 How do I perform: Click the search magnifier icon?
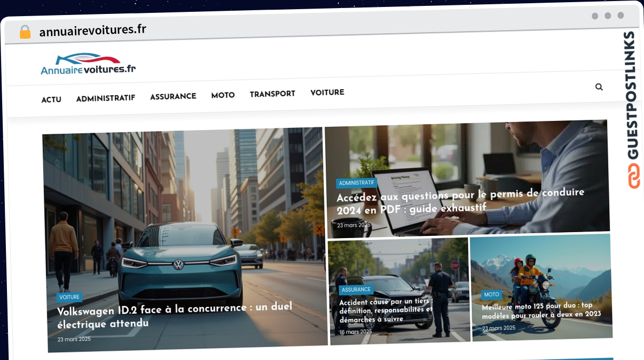click(x=599, y=87)
